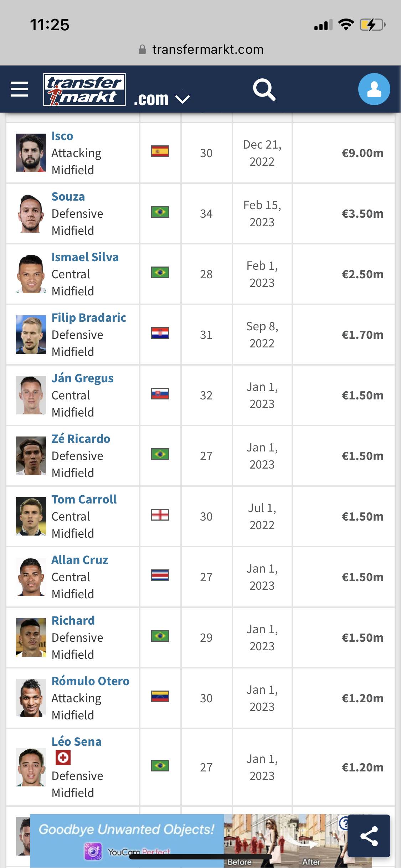This screenshot has width=401, height=868.
Task: Click Spain flag next to Isco
Action: pyautogui.click(x=160, y=151)
